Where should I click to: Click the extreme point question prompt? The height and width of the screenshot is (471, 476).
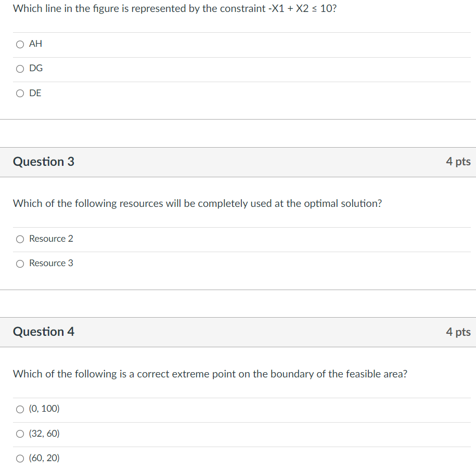210,374
